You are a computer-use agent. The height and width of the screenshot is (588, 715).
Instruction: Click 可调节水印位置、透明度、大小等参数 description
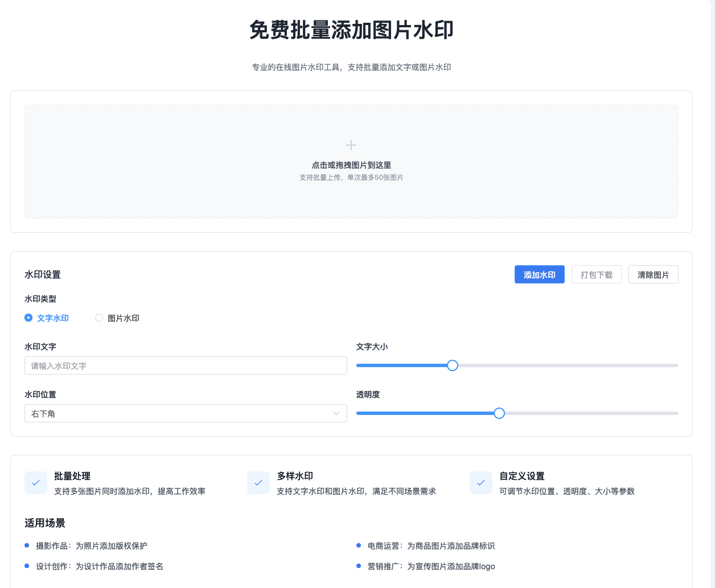click(x=567, y=491)
